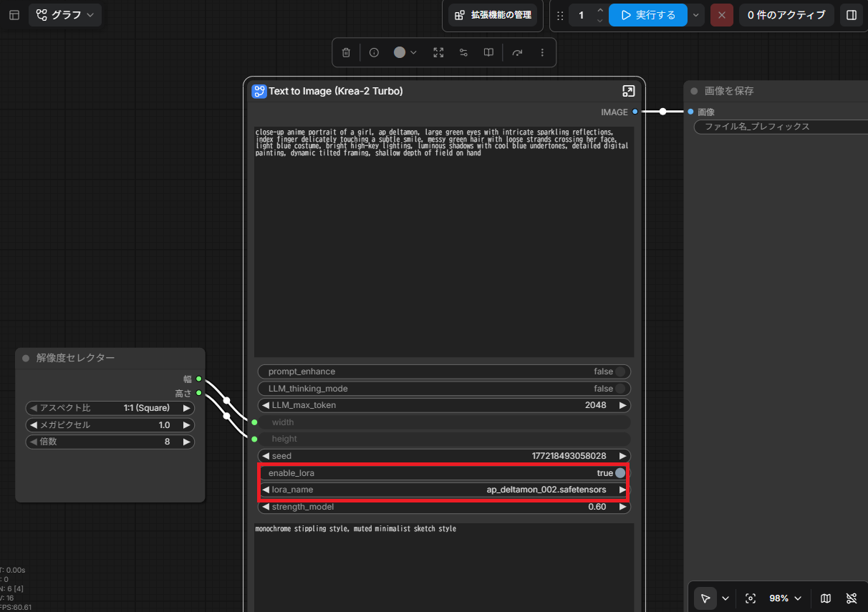
Task: Open the three-dot more options menu
Action: [x=542, y=52]
